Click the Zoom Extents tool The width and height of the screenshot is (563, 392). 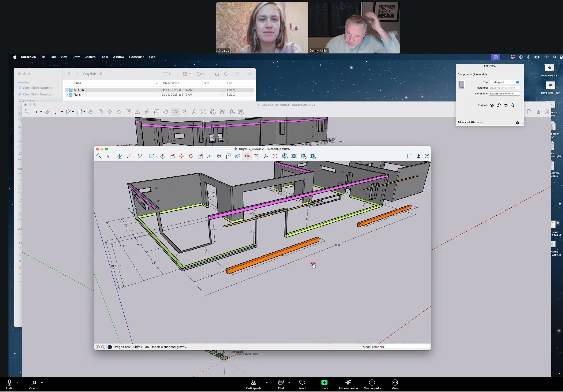pos(275,156)
